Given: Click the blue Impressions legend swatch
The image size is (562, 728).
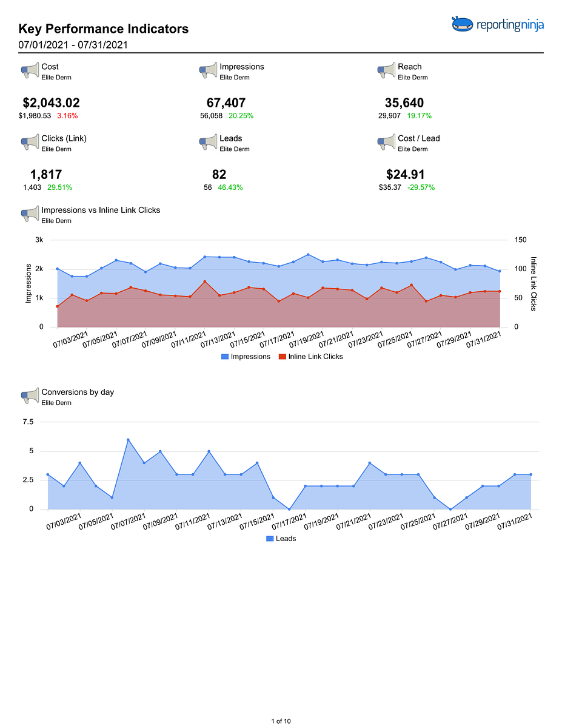Looking at the screenshot, I should pos(225,357).
